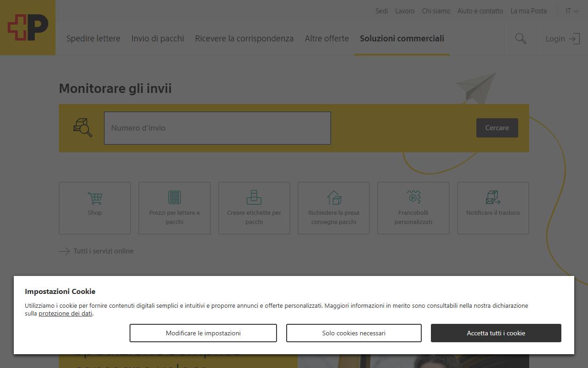Click the Swiss Post logo
This screenshot has height=368, width=588.
coord(28,28)
